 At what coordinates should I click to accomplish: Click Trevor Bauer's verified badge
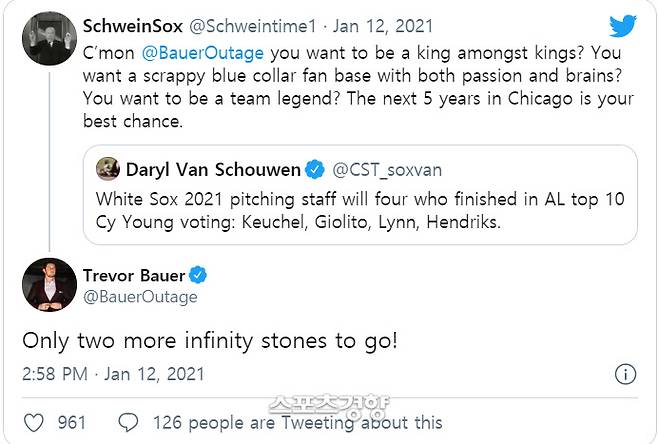(199, 275)
